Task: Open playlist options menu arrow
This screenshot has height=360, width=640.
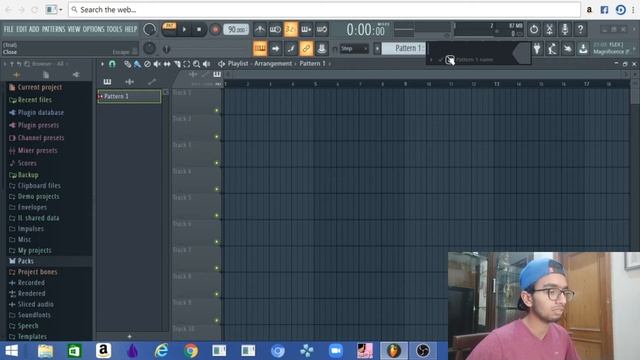Action: [x=102, y=64]
